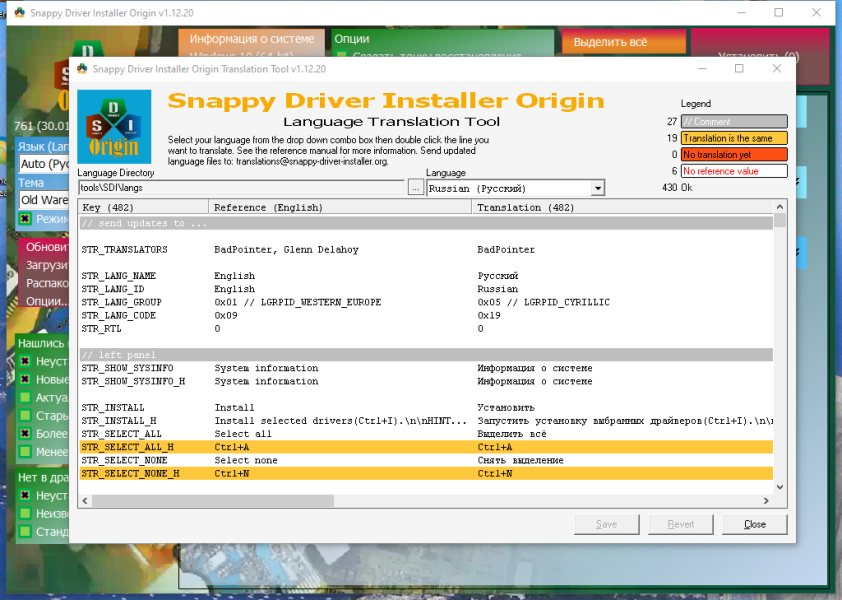Open 'Информация о системе' in main window
The image size is (842, 600).
click(252, 39)
